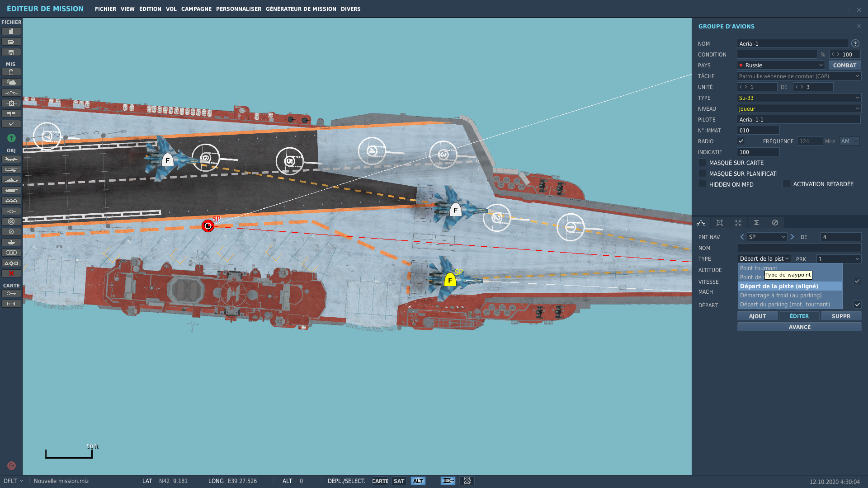Open the mission briefing clipboard icon
This screenshot has width=868, height=488.
(11, 72)
